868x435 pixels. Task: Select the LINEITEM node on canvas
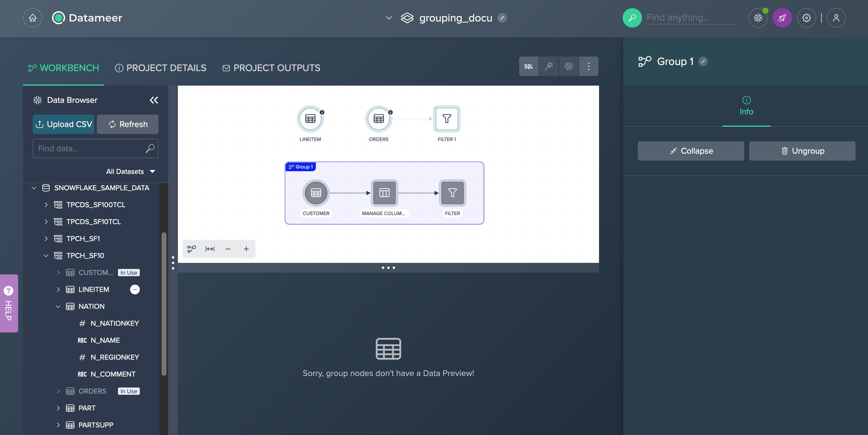point(310,119)
